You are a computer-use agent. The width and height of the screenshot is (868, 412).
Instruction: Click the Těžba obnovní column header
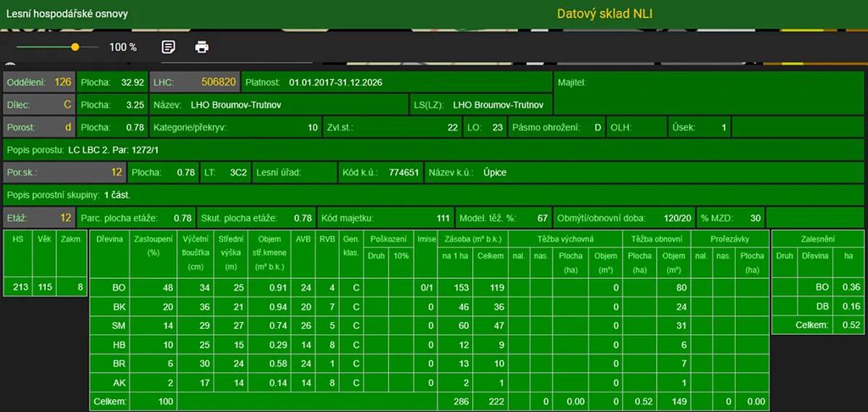[x=656, y=239]
